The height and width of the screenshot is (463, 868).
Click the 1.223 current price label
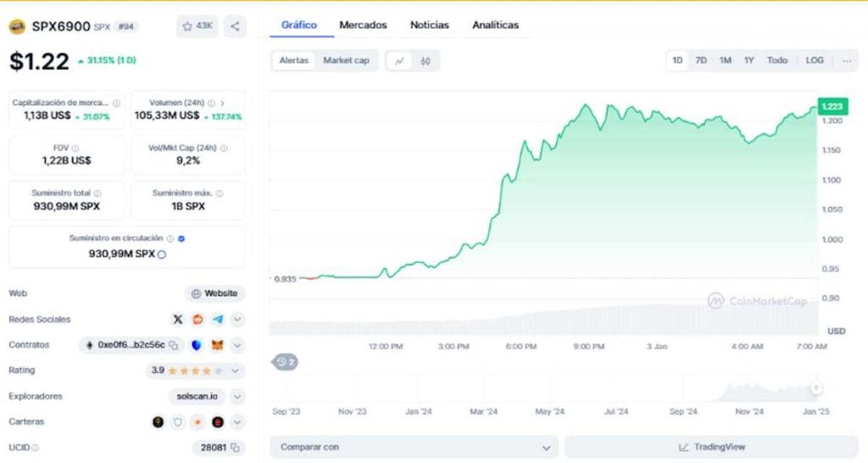pyautogui.click(x=832, y=106)
